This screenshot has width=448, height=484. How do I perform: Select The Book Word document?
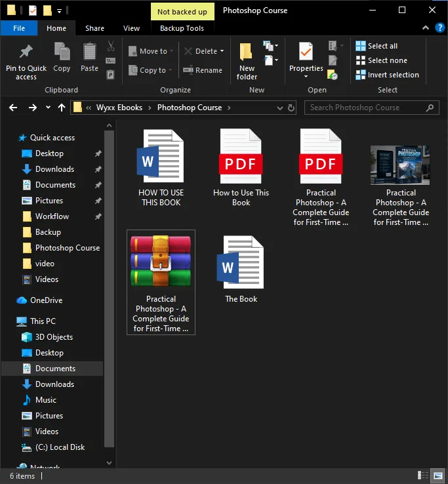click(241, 268)
